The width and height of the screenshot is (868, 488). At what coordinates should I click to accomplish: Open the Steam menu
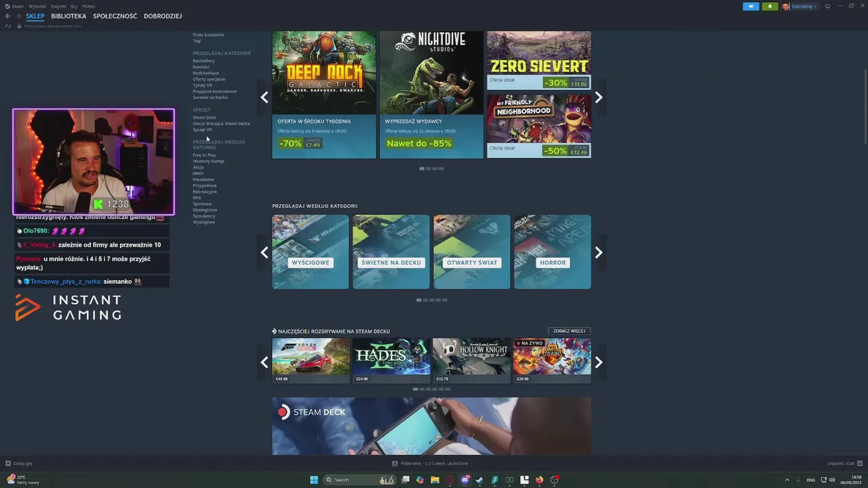[18, 6]
